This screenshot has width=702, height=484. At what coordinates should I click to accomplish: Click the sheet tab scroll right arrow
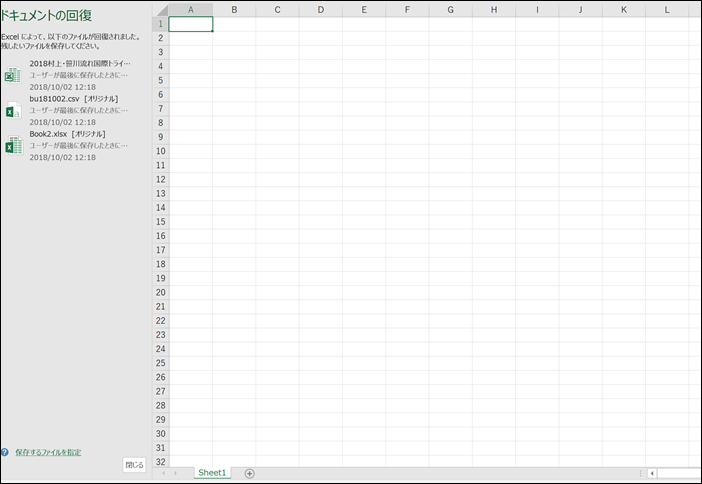(x=177, y=473)
